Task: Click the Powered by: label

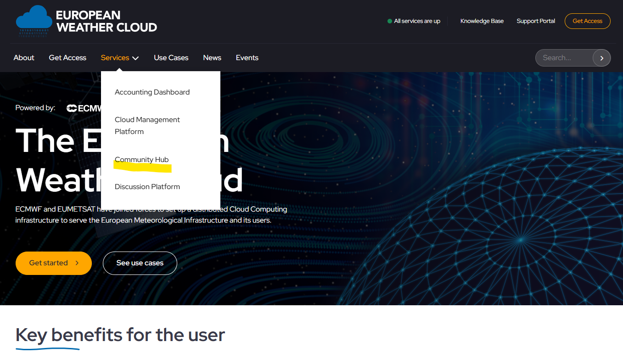Action: 35,108
